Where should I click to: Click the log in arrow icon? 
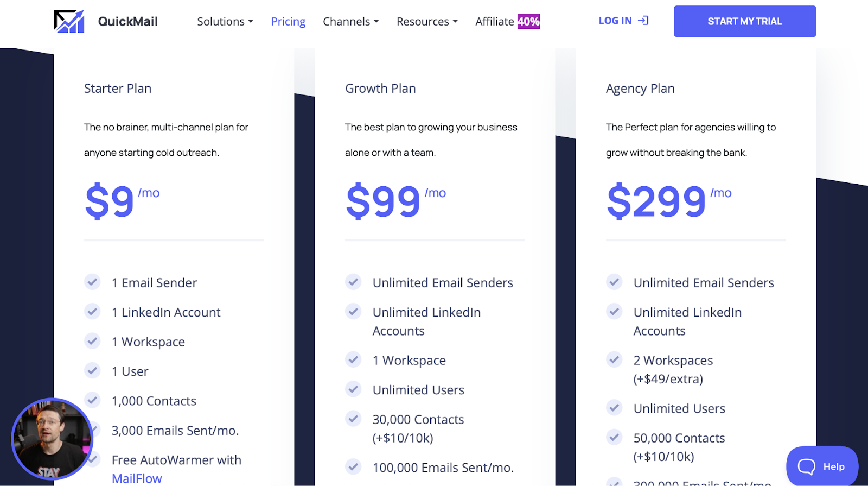click(644, 20)
